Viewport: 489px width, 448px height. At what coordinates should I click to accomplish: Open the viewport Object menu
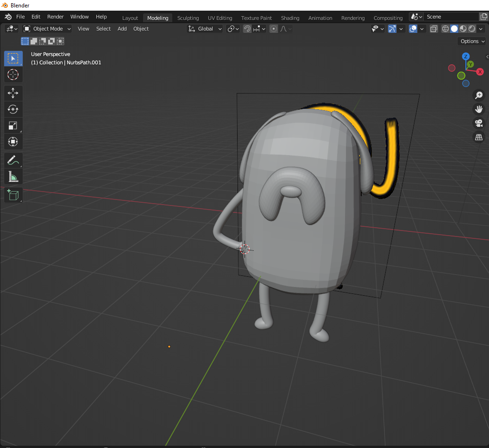141,29
